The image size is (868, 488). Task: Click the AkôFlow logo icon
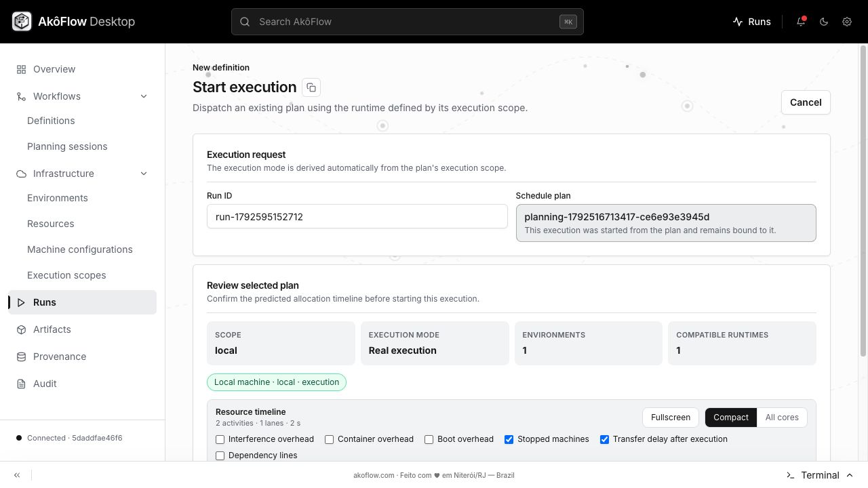[x=22, y=22]
